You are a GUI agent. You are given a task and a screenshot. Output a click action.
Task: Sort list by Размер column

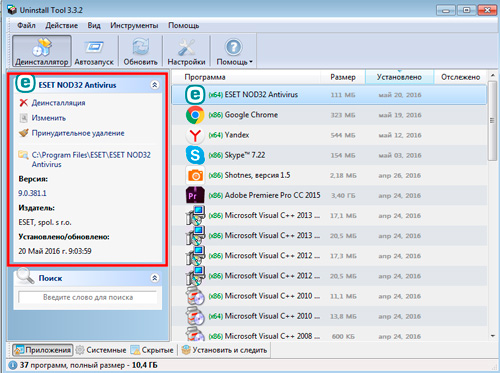(x=343, y=77)
